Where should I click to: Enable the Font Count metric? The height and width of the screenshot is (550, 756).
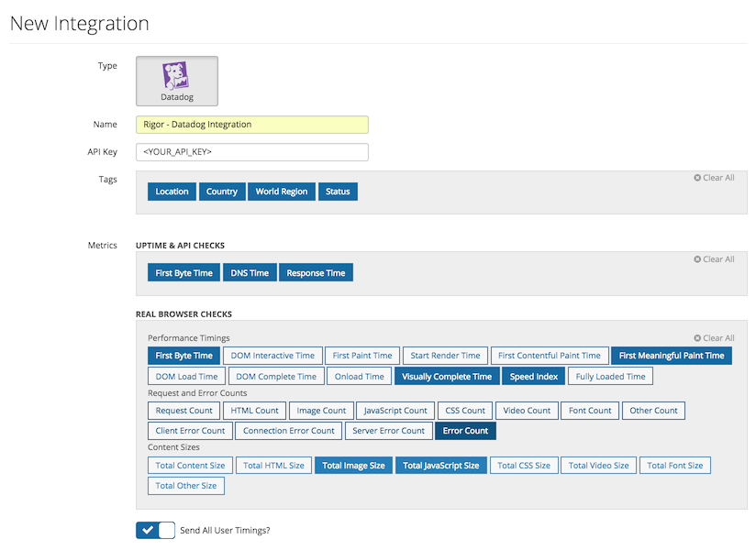[x=590, y=411]
